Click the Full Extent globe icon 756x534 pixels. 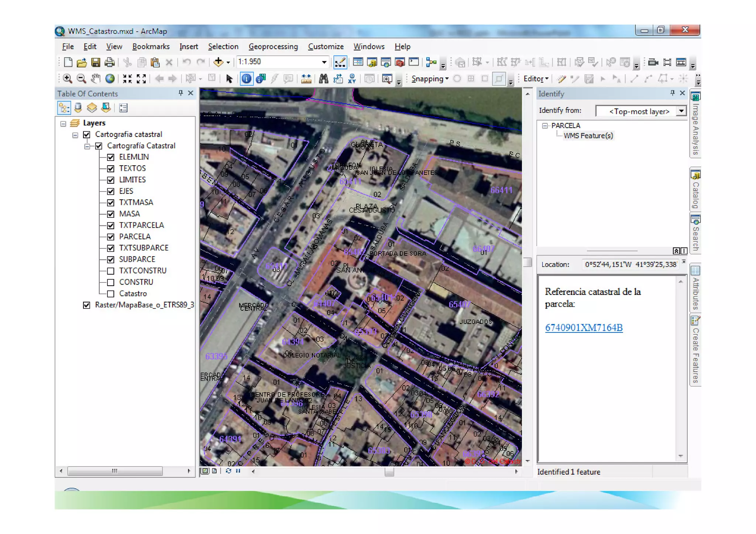110,79
